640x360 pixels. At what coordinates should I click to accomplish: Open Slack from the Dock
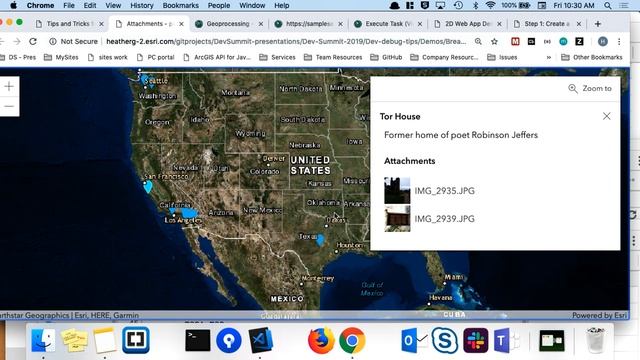click(476, 340)
